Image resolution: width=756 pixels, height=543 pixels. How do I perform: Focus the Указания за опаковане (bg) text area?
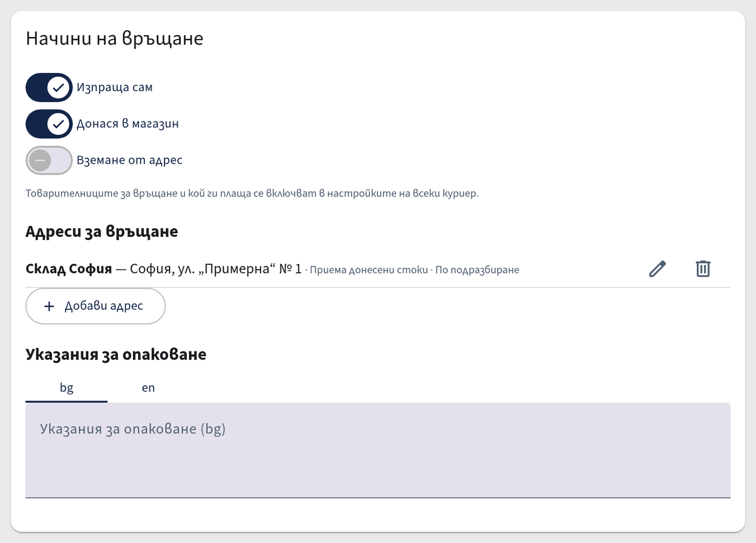tap(378, 450)
